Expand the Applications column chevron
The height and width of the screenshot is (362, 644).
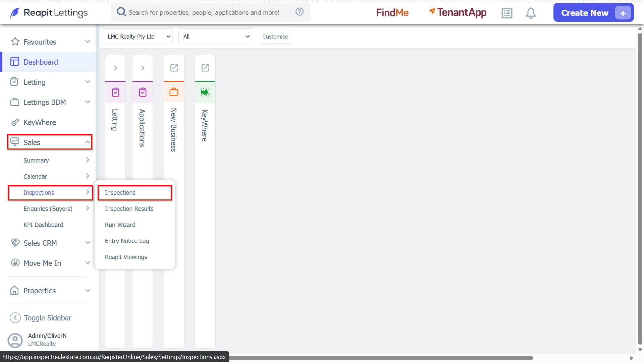pos(143,68)
